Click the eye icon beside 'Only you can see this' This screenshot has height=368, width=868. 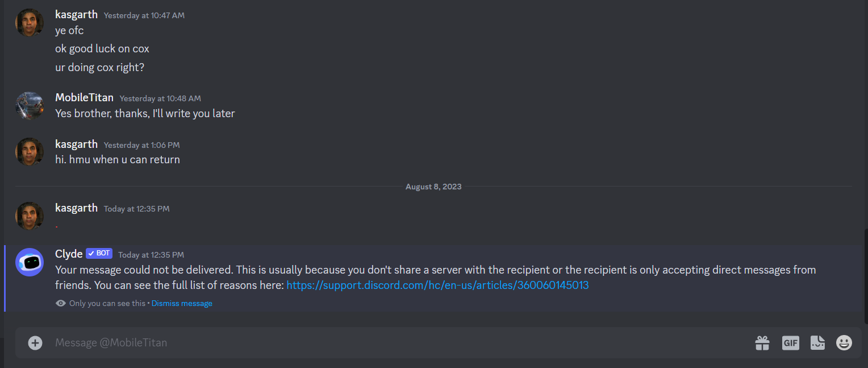(x=60, y=303)
